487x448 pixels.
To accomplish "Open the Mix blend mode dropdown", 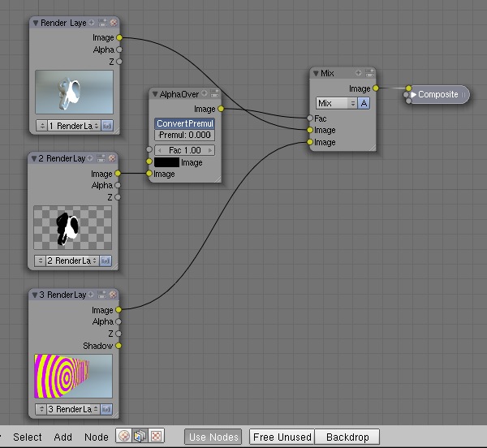I will click(336, 103).
